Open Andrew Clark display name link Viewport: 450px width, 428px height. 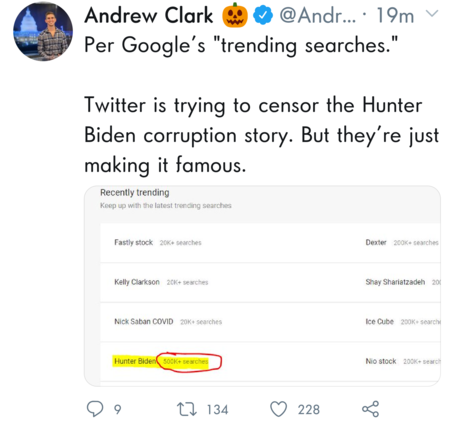pos(149,15)
